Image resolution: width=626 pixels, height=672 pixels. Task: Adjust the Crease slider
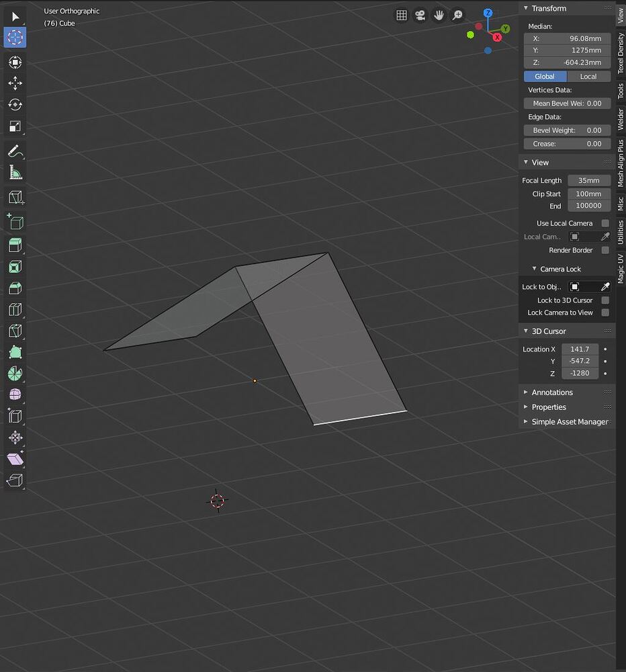(x=567, y=144)
